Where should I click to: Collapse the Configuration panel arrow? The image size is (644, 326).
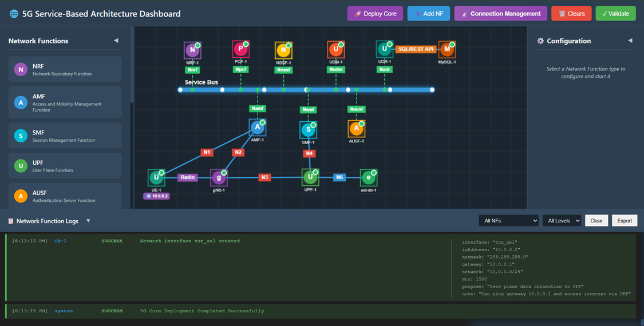point(630,41)
